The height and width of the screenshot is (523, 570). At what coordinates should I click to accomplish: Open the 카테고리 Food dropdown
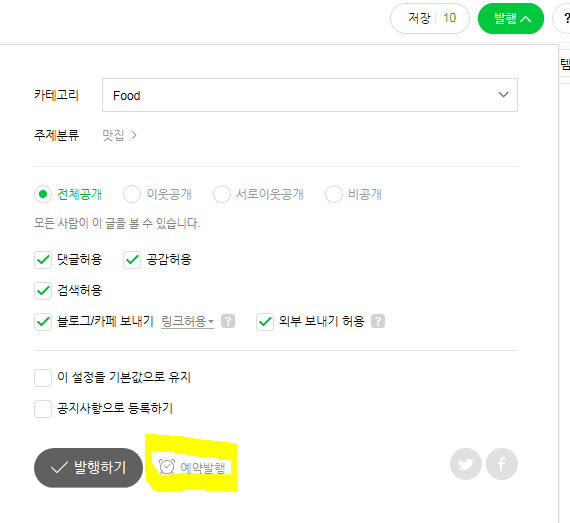coord(310,95)
